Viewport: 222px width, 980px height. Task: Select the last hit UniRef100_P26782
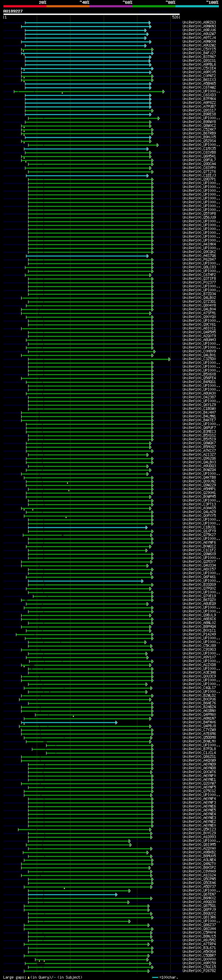point(199,971)
